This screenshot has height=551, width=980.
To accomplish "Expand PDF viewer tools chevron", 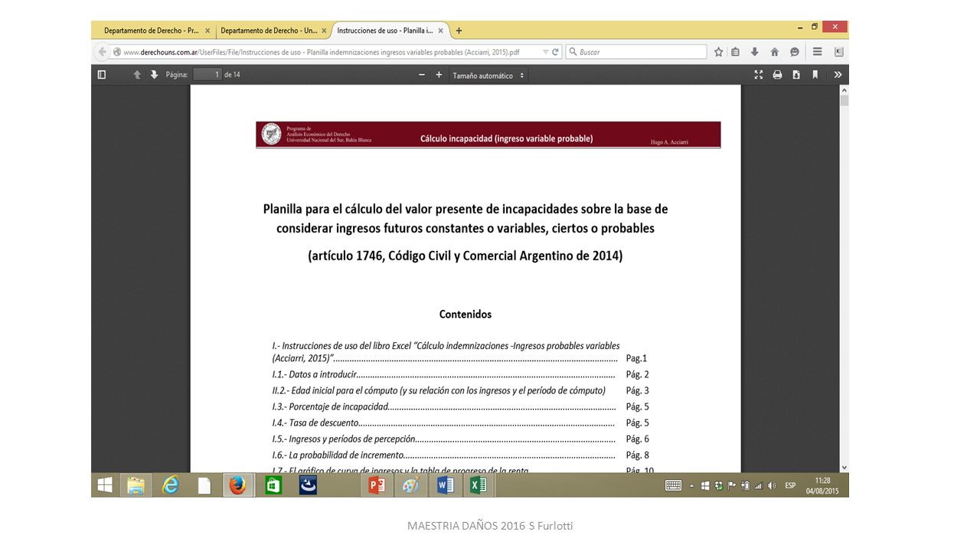I will (x=838, y=75).
